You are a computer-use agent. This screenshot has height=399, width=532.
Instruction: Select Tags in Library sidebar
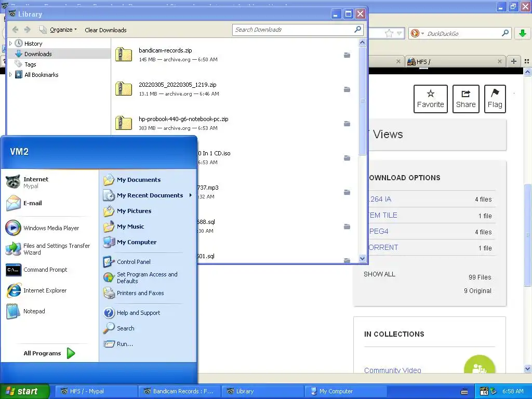30,64
